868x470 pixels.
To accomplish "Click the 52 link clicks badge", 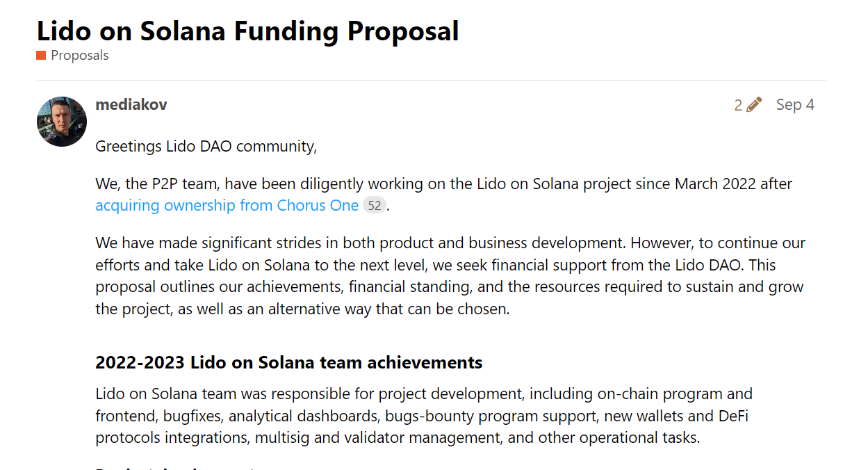I will click(375, 206).
